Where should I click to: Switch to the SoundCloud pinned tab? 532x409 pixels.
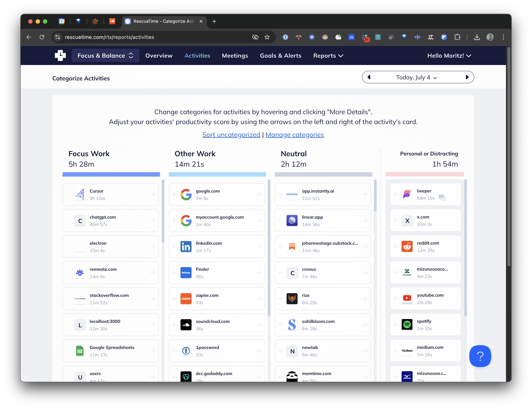tap(112, 21)
